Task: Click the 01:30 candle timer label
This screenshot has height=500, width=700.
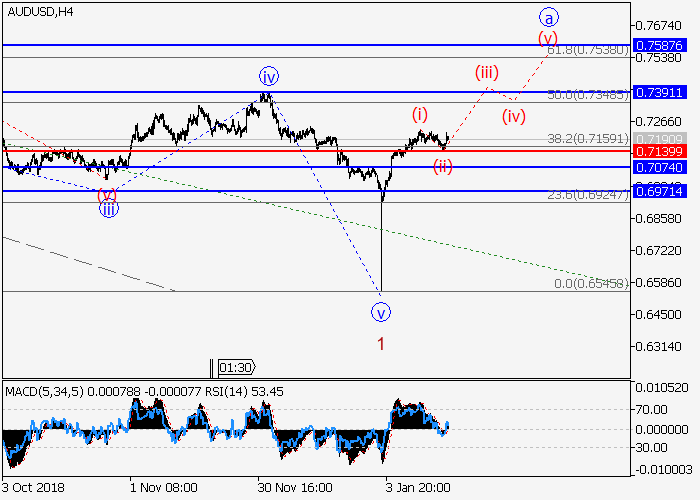Action: tap(236, 367)
